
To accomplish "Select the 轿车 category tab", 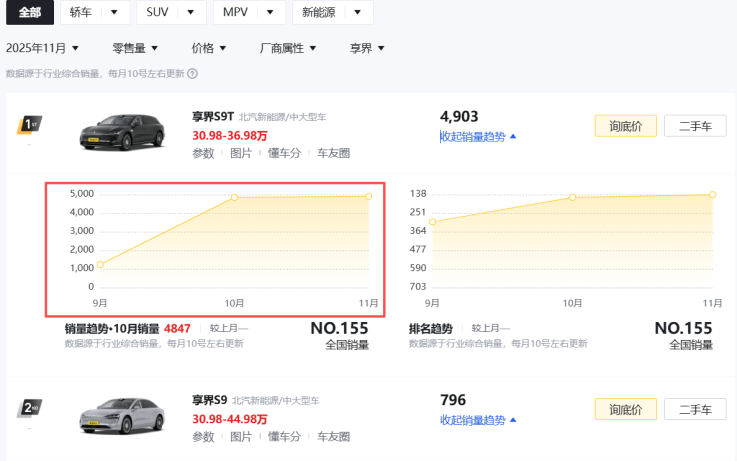I will pos(80,12).
